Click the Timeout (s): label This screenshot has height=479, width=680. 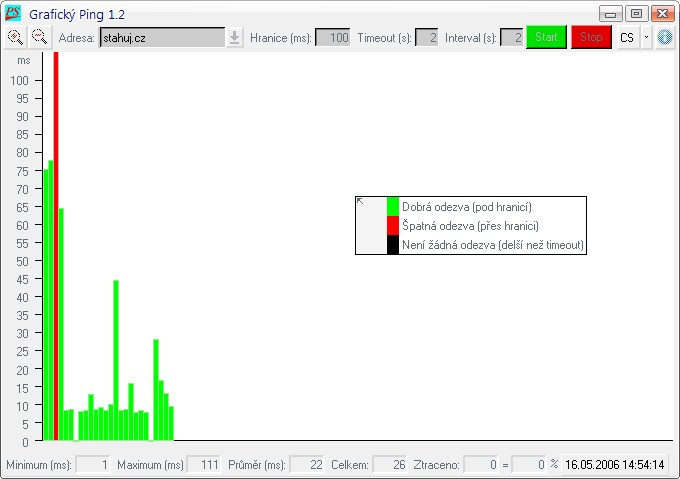point(384,38)
